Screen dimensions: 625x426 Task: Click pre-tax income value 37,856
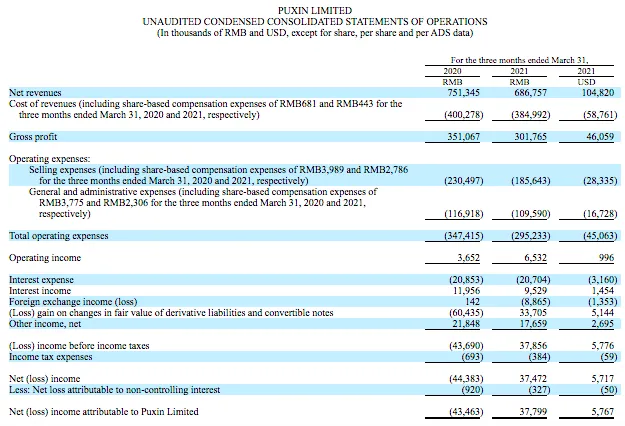click(533, 346)
